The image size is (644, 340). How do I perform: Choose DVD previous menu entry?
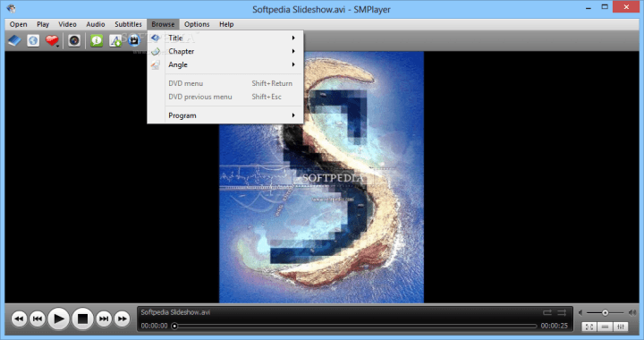(225, 97)
